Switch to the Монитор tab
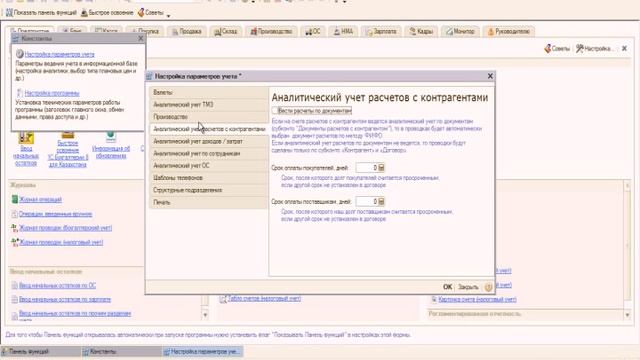Screen dimensions: 640x360 460,31
